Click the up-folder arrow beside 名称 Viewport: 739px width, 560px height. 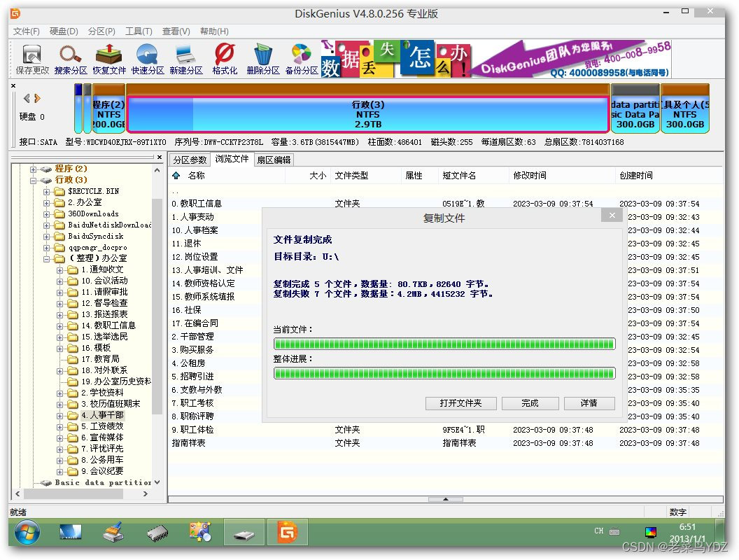pos(176,176)
